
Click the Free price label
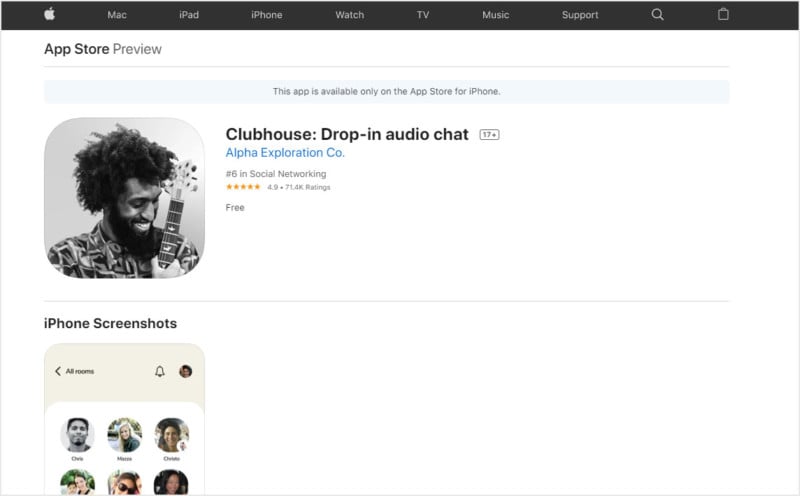coord(235,208)
